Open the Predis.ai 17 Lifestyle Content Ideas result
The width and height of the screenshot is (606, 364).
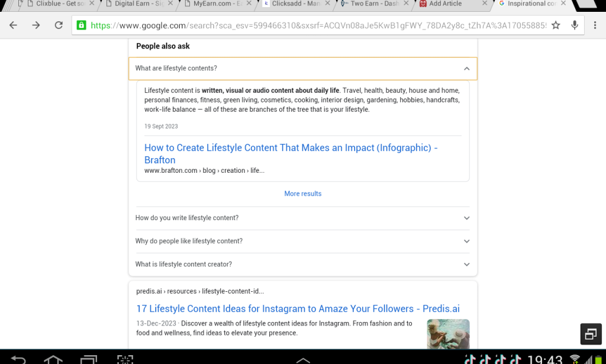(298, 308)
